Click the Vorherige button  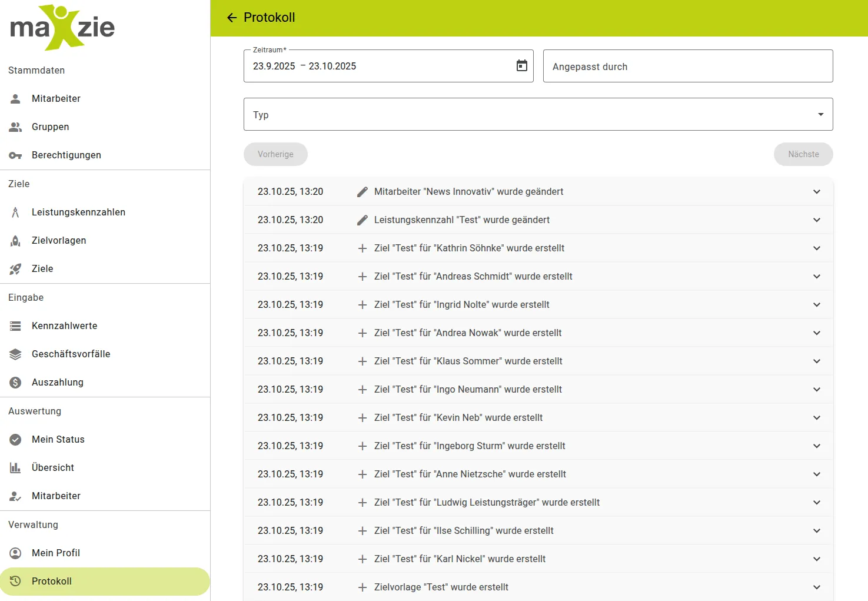(x=275, y=154)
